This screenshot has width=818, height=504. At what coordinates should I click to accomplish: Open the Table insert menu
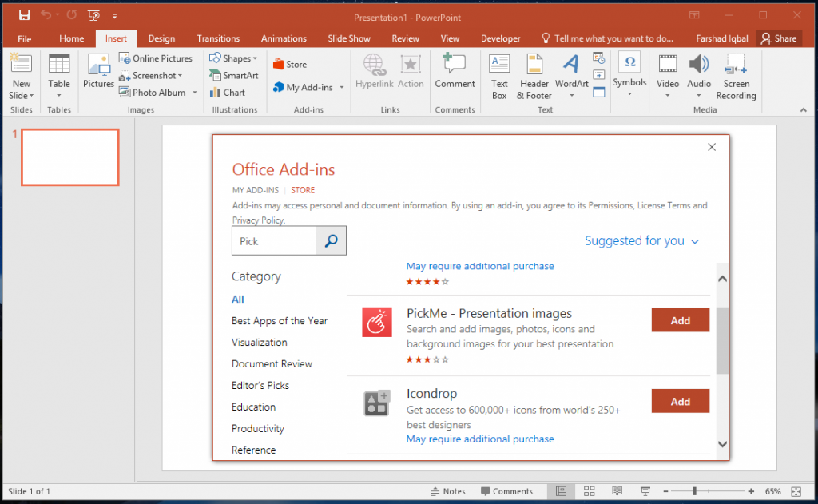tap(59, 77)
